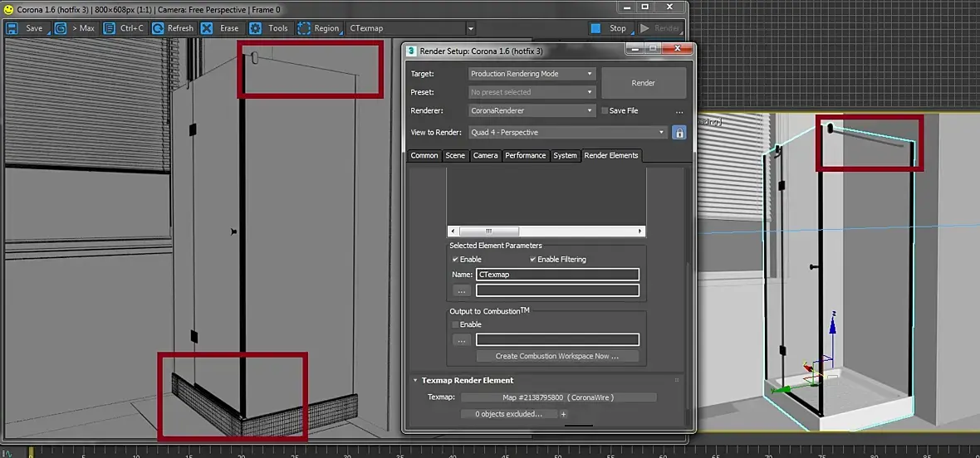The width and height of the screenshot is (980, 458).
Task: Switch to the Scene tab
Action: (x=455, y=155)
